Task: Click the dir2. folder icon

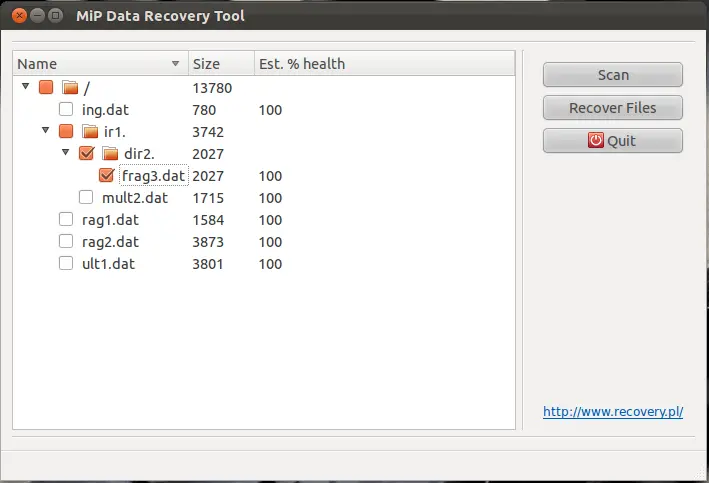Action: (x=110, y=154)
